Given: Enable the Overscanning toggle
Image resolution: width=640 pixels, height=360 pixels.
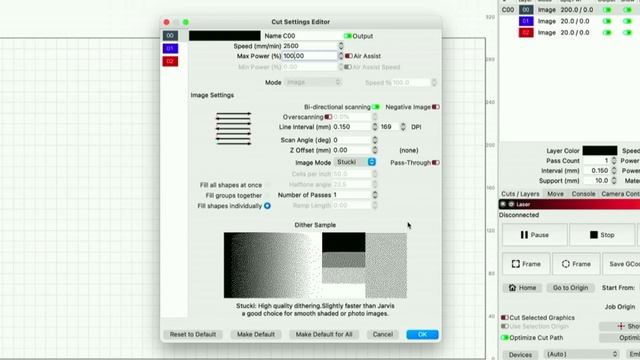Looking at the screenshot, I should coord(328,117).
